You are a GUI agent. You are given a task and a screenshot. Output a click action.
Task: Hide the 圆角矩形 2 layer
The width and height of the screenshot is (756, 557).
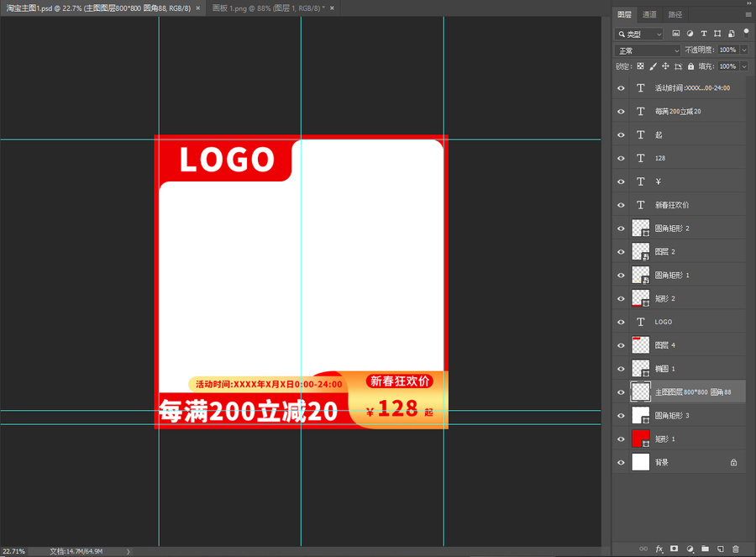(x=621, y=229)
